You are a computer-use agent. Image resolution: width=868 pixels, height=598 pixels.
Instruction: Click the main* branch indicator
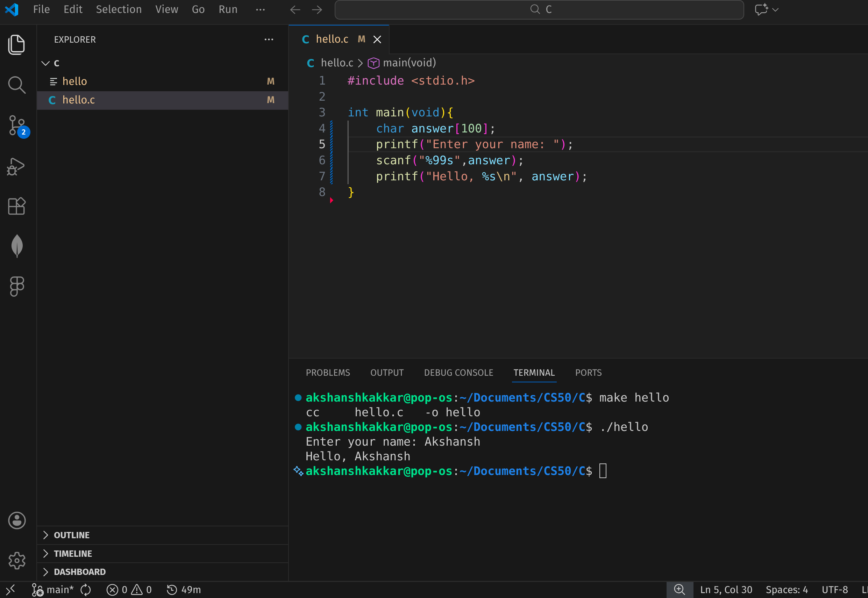point(53,590)
